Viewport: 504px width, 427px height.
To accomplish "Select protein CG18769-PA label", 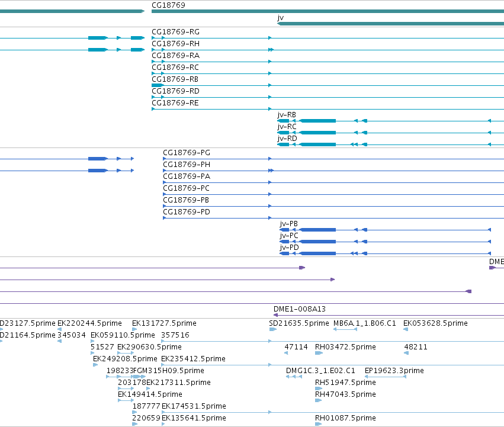I will click(187, 176).
